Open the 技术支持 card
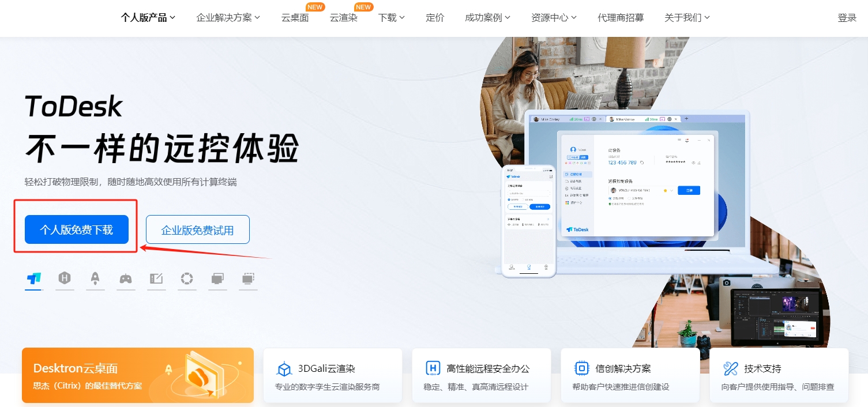 pos(778,375)
